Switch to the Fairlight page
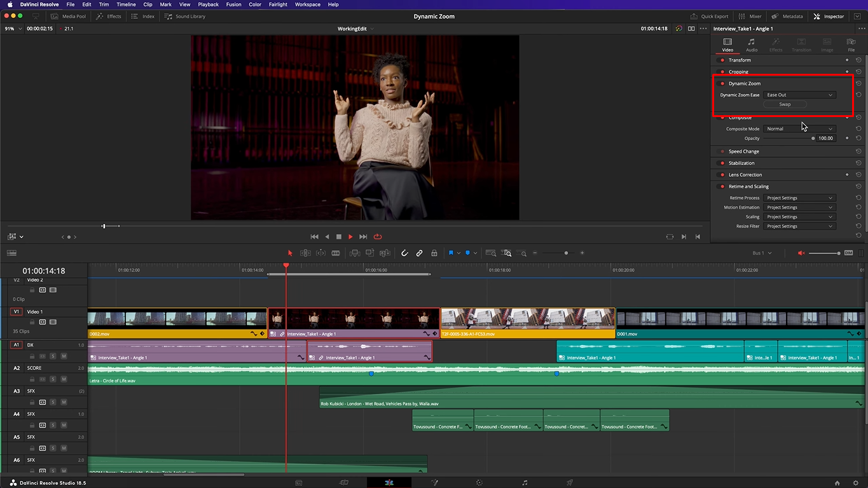The width and height of the screenshot is (868, 488). click(x=526, y=483)
